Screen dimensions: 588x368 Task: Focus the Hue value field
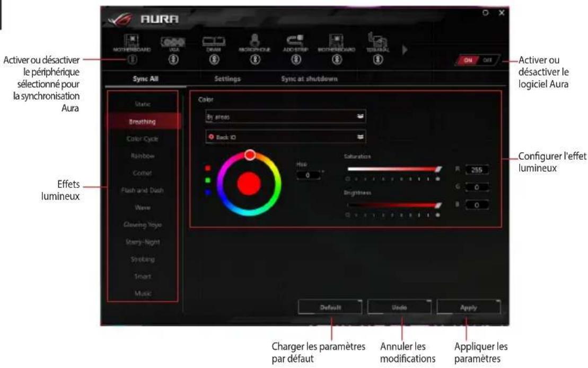click(308, 175)
